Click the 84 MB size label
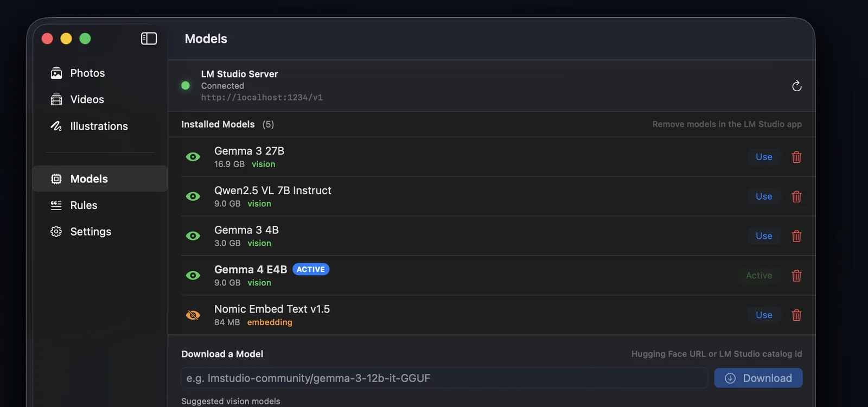868x407 pixels. click(227, 322)
